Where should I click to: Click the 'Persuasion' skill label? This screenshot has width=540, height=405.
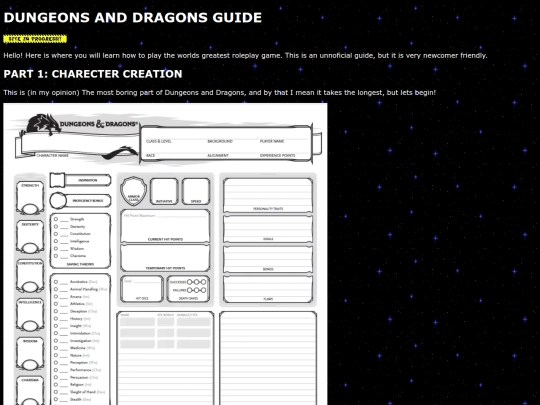(x=79, y=377)
